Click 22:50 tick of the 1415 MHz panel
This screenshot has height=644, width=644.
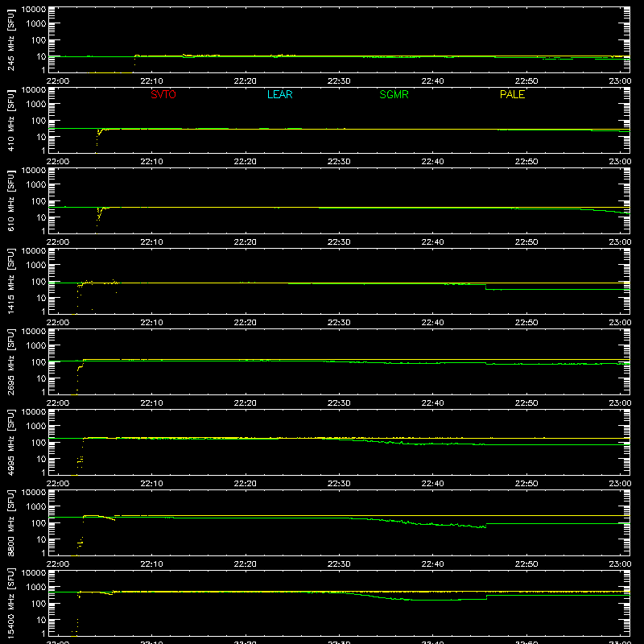[526, 323]
